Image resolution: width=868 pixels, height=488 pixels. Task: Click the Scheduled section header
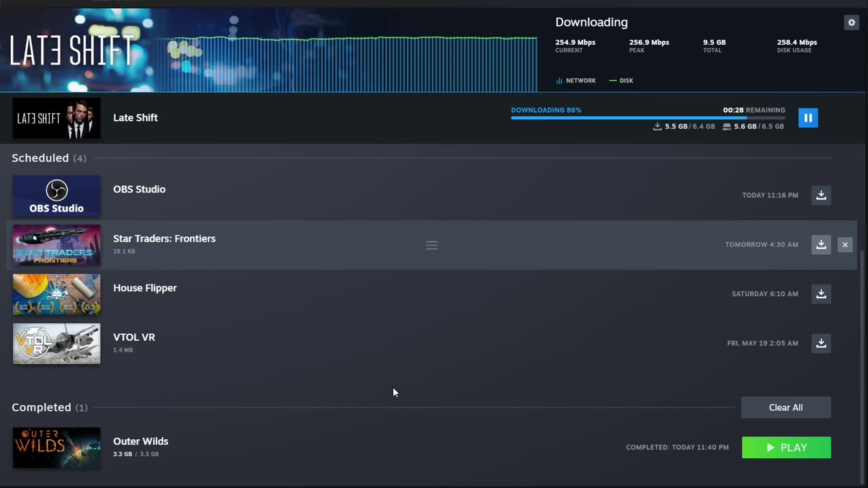tap(49, 158)
